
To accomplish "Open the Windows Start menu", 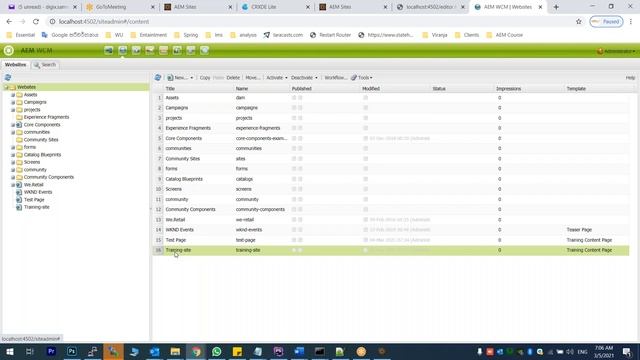I will pos(10,351).
